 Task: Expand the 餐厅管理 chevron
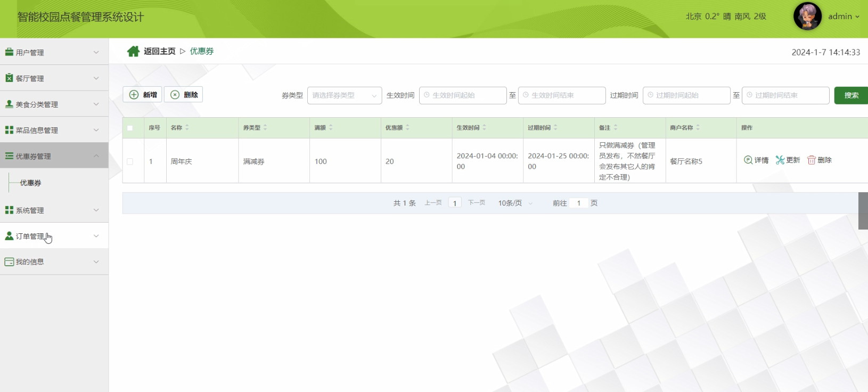96,78
